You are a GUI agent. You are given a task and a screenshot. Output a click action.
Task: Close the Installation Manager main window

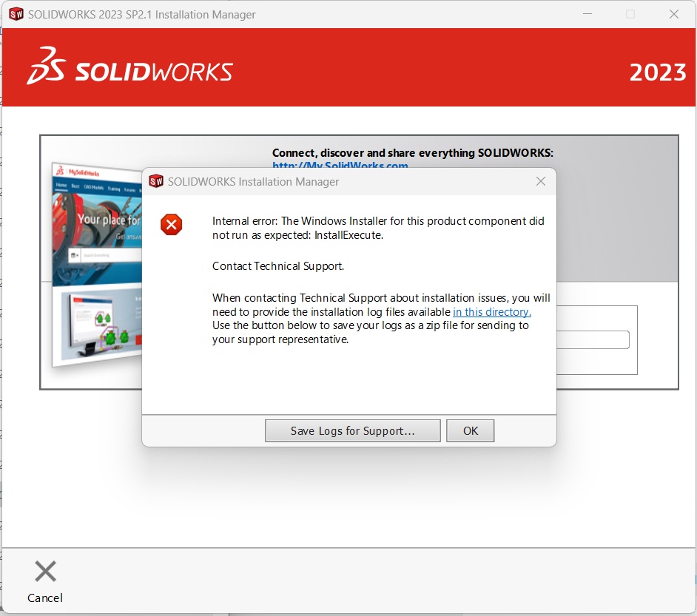tap(674, 14)
